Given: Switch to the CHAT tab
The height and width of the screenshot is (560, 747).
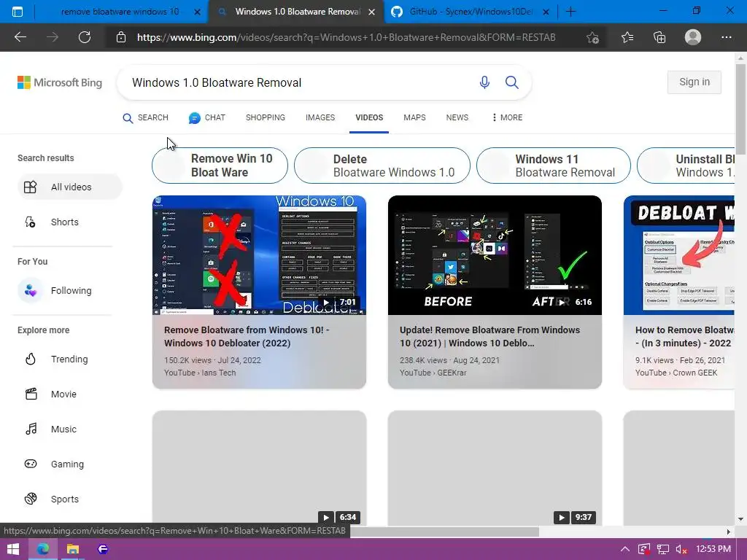Looking at the screenshot, I should tap(206, 117).
